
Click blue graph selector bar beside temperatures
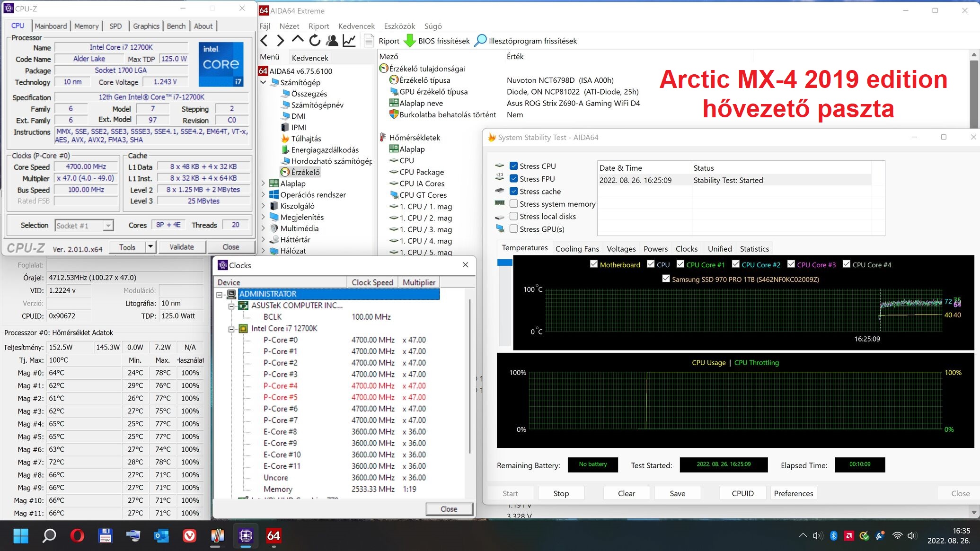[x=505, y=262]
